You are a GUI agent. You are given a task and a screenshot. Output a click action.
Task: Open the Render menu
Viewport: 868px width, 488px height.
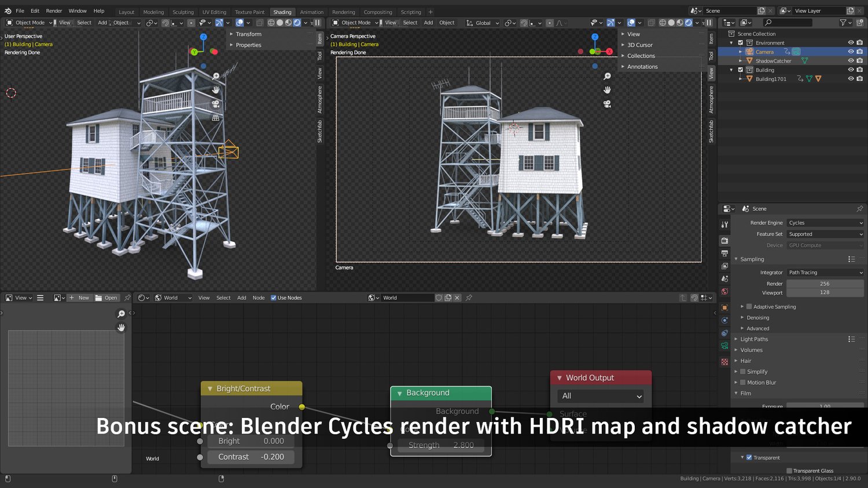coord(54,11)
